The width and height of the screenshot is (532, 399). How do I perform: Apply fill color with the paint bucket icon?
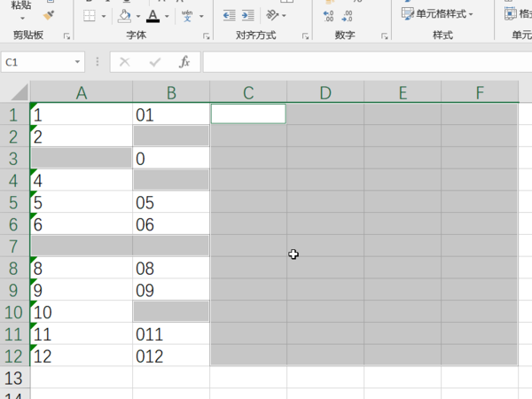click(x=124, y=16)
